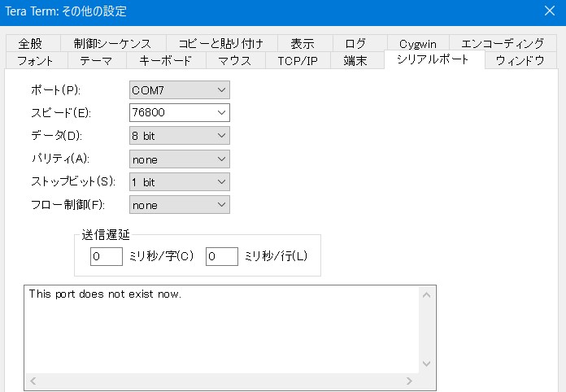Screen dimensions: 566x392
Task: Click the ミリ秒/字(C) delay input field
Action: tap(107, 256)
